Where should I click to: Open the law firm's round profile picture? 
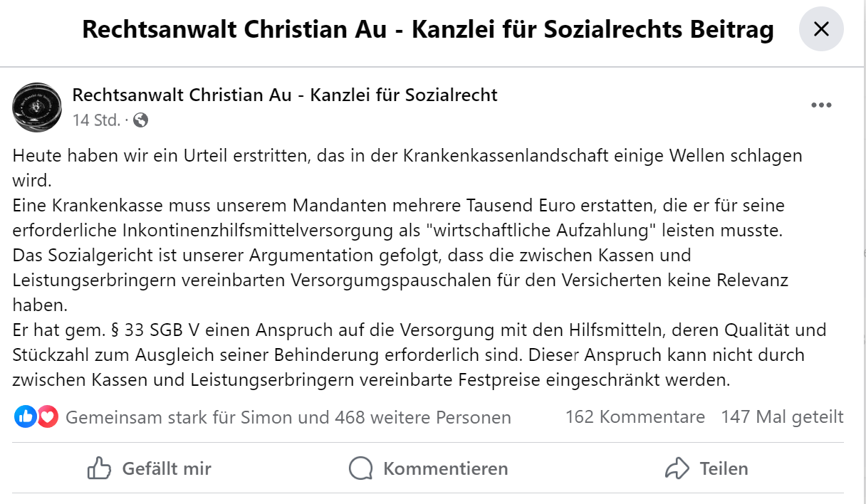[x=37, y=107]
